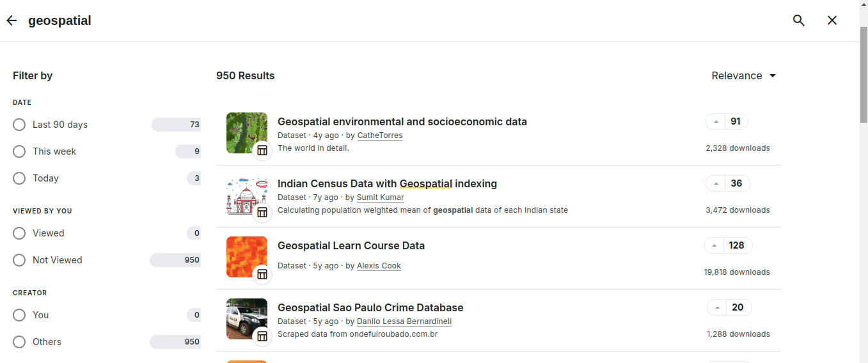Click Indian Census Data thumbnail image
Image resolution: width=868 pixels, height=363 pixels.
point(247,195)
